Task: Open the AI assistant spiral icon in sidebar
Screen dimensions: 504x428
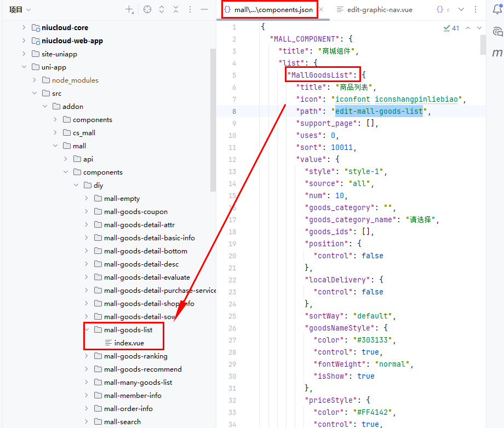Action: pyautogui.click(x=497, y=31)
